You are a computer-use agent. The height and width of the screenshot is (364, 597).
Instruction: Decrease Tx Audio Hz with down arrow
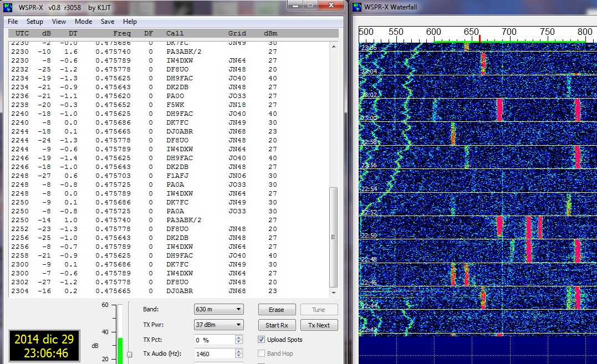[239, 356]
